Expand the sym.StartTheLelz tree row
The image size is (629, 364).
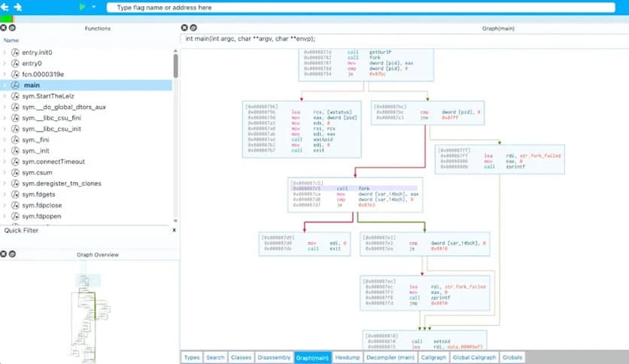coord(5,96)
